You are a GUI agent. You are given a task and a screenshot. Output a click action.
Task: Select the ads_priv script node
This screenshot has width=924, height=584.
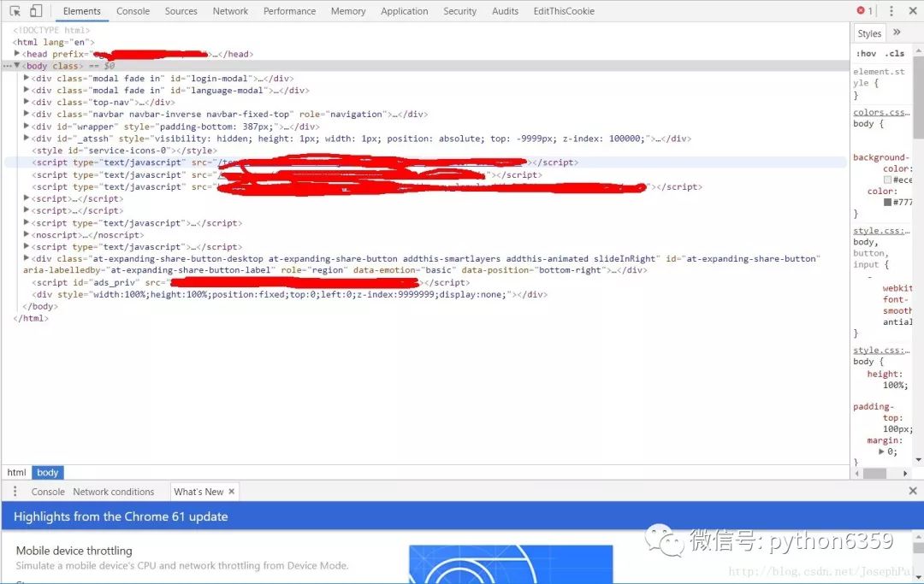251,282
